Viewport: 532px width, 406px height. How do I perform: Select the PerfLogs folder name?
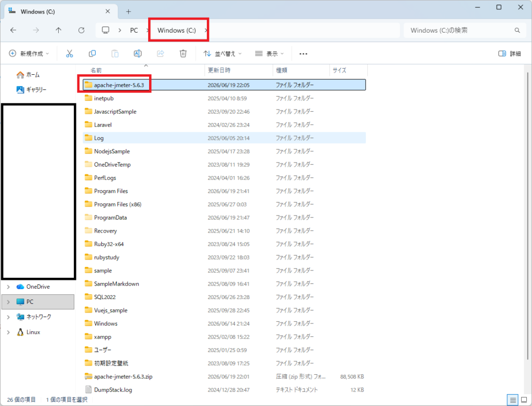click(x=105, y=178)
